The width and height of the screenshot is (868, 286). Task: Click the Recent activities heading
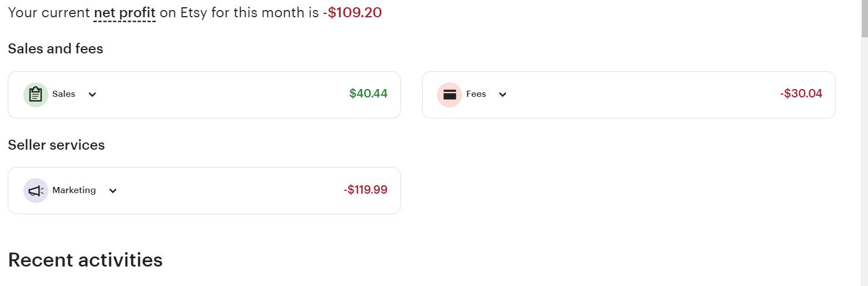pyautogui.click(x=85, y=260)
